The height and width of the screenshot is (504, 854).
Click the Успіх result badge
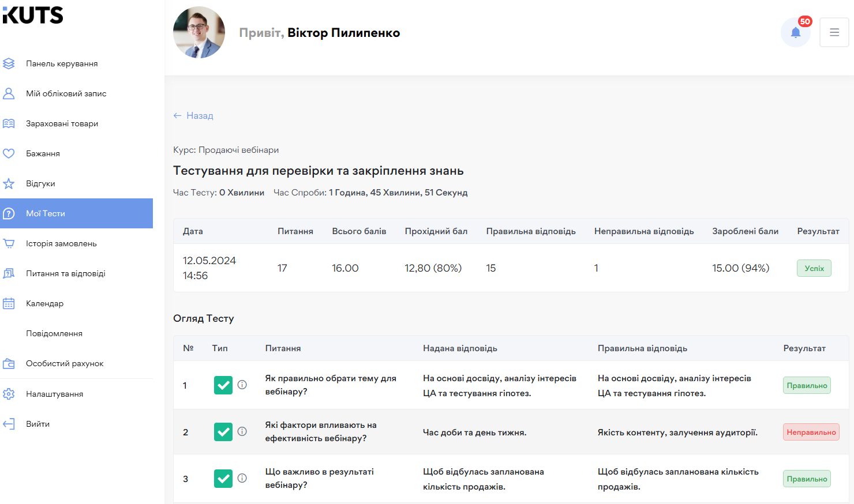pyautogui.click(x=814, y=268)
